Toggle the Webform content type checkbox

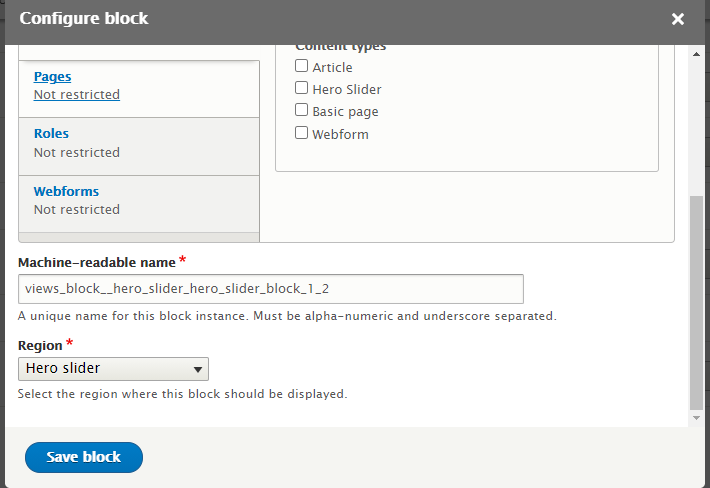pyautogui.click(x=302, y=132)
